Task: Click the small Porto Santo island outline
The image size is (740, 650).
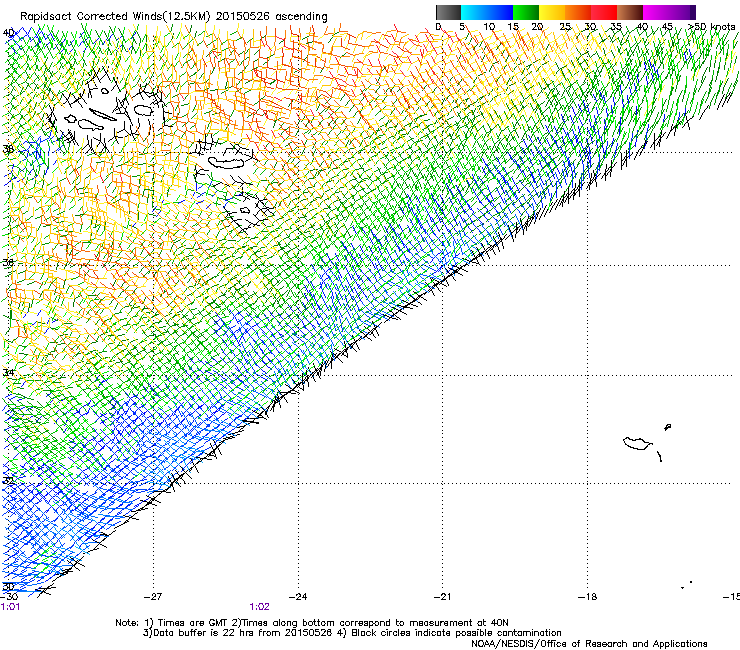Action: [667, 427]
